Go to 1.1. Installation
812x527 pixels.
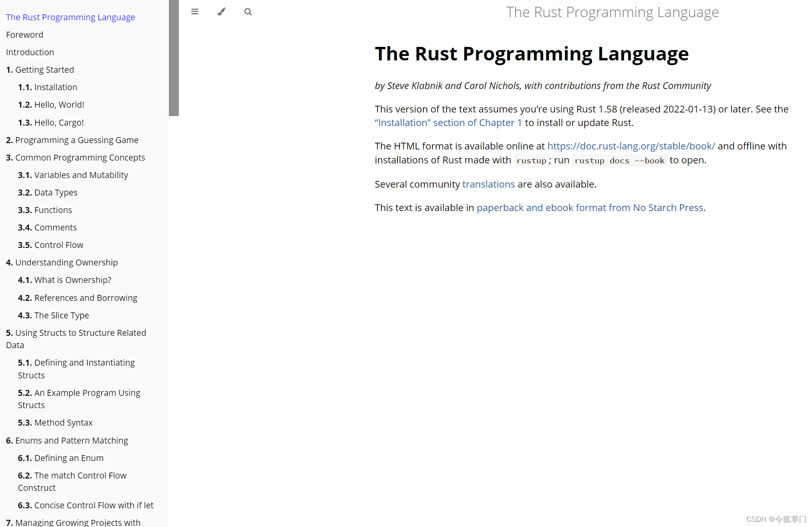click(x=47, y=87)
